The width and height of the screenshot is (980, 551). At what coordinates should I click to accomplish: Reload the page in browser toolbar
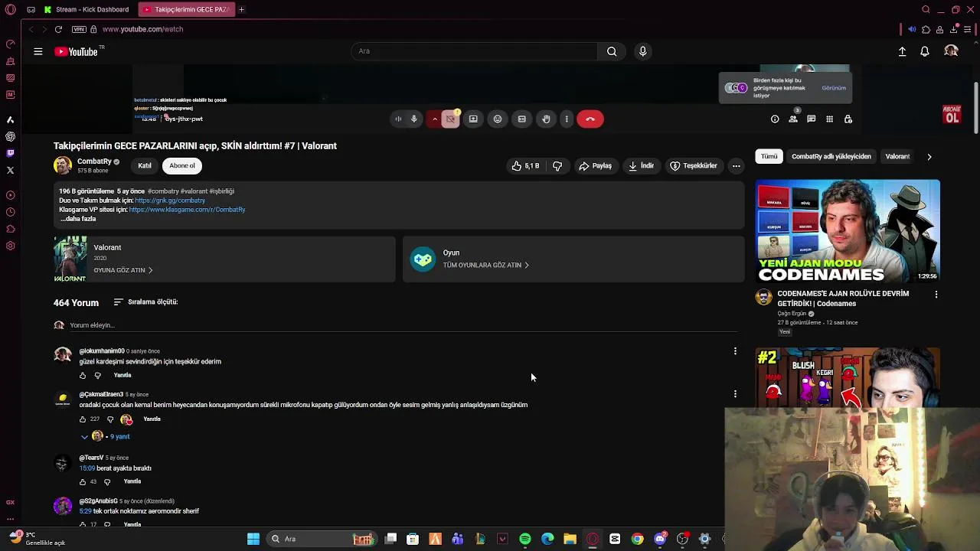[x=58, y=29]
